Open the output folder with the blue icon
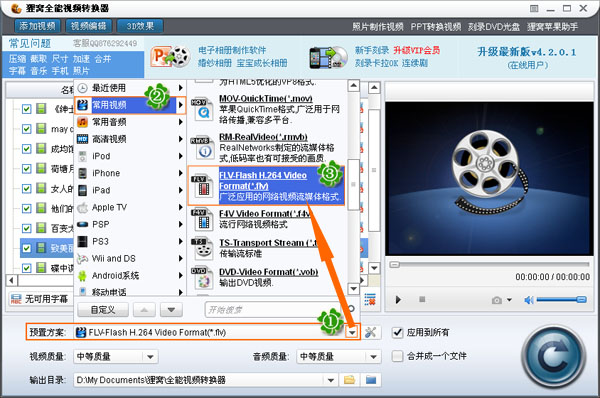Screen dimensions: 600x398 (371, 380)
